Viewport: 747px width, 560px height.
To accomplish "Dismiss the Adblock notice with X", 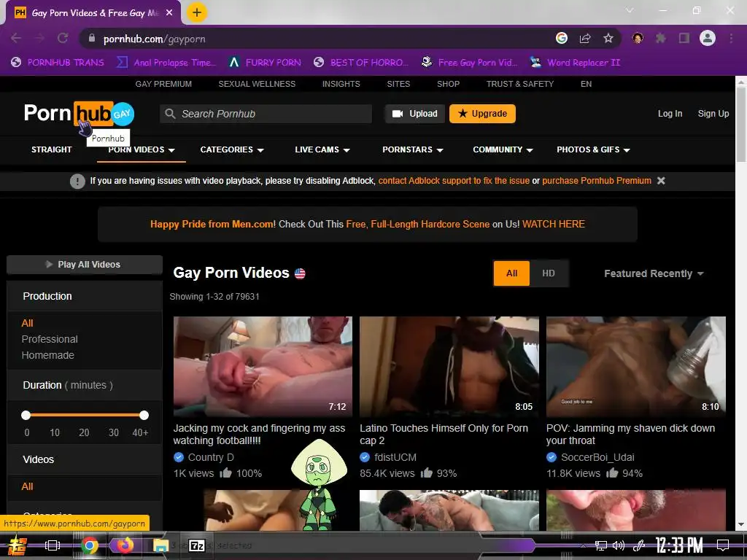I will point(661,181).
